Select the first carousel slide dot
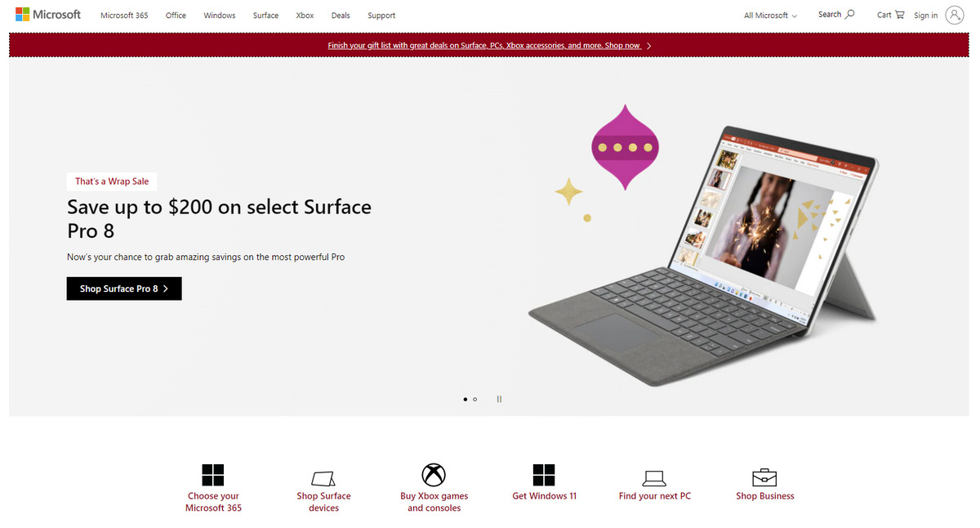 pyautogui.click(x=465, y=400)
